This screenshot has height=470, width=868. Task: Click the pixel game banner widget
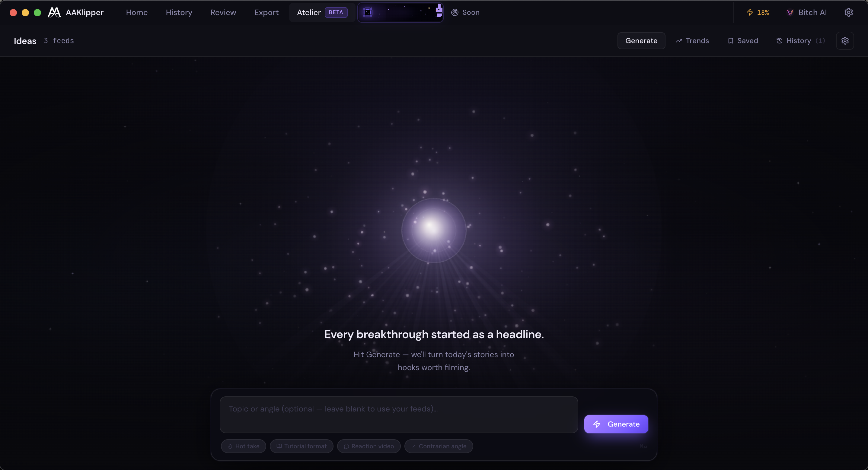pyautogui.click(x=400, y=12)
